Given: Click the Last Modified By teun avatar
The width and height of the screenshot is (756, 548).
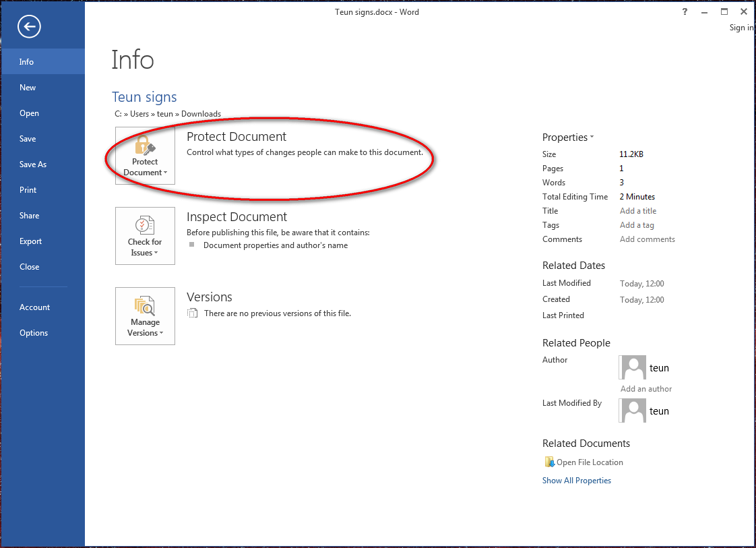Looking at the screenshot, I should (x=633, y=410).
